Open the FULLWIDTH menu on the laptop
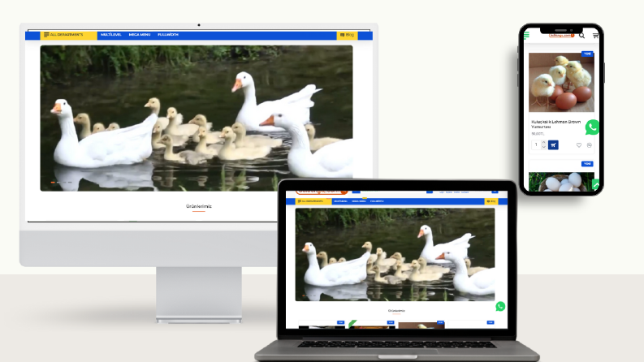This screenshot has width=644, height=362. click(x=377, y=201)
